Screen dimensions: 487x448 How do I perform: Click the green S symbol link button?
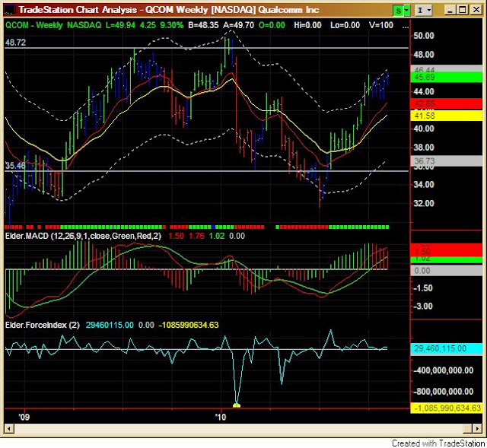pos(398,11)
